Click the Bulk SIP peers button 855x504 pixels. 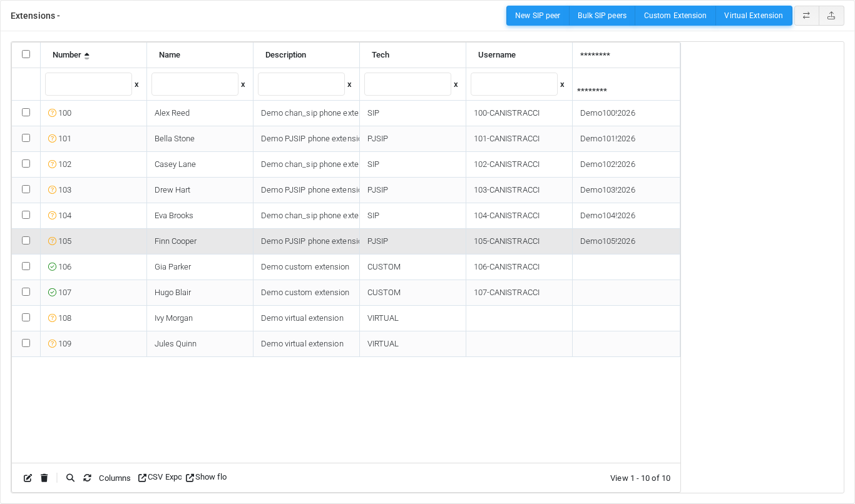click(x=602, y=16)
